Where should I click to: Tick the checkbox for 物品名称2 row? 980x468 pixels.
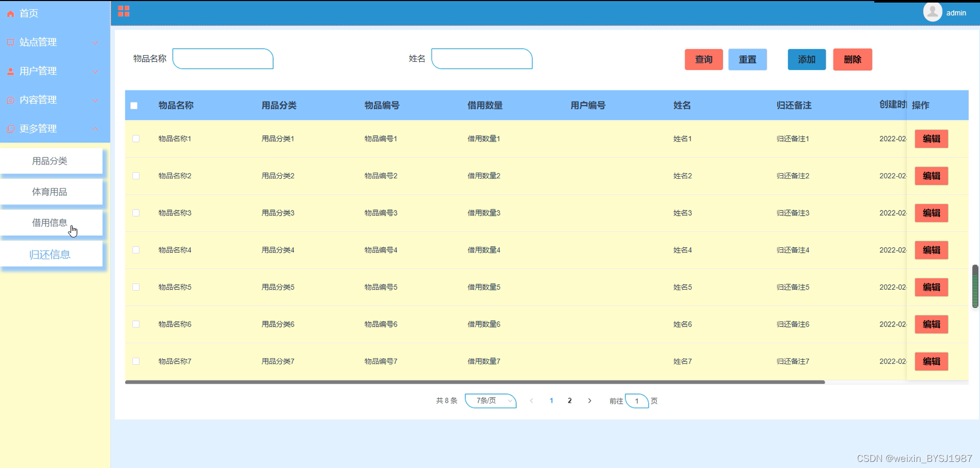pyautogui.click(x=136, y=176)
